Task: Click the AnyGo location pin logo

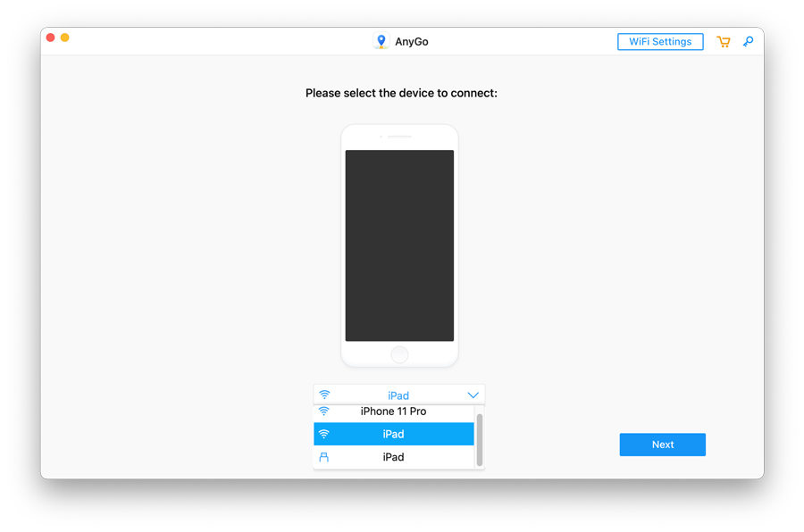Action: tap(381, 40)
